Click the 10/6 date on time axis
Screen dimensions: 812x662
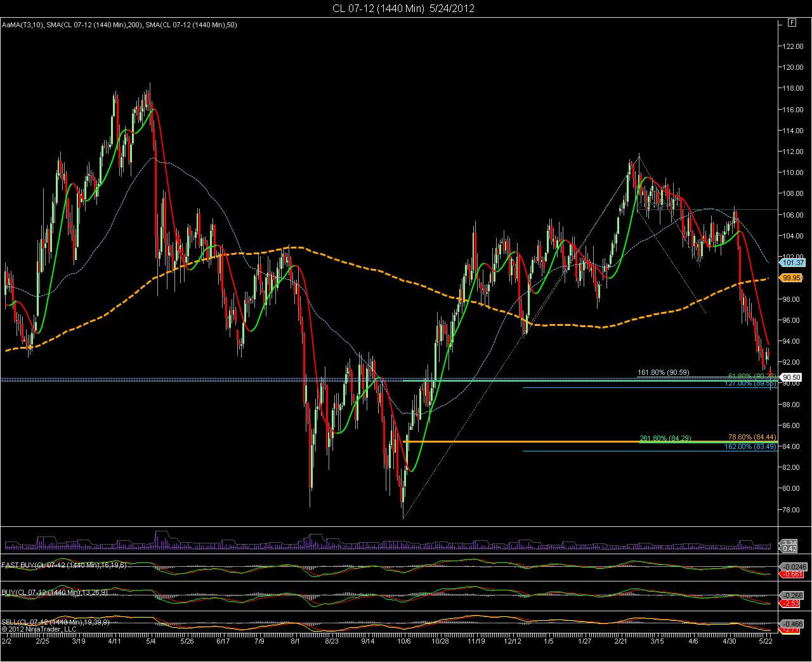(404, 641)
